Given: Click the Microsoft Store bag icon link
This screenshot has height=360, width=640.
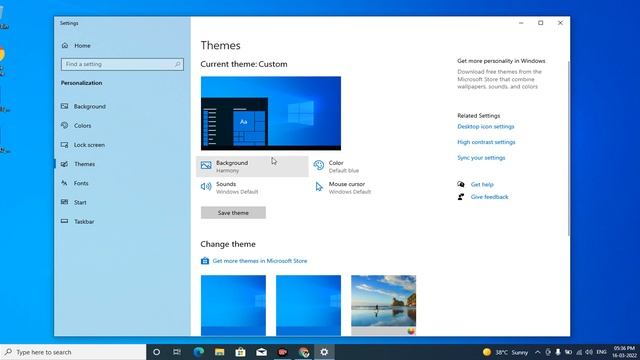Looking at the screenshot, I should point(205,261).
